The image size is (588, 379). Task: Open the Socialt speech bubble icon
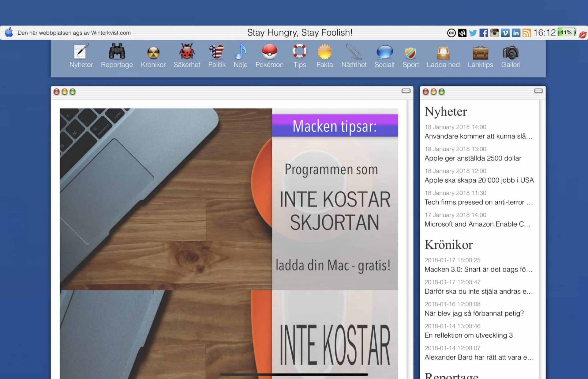384,52
